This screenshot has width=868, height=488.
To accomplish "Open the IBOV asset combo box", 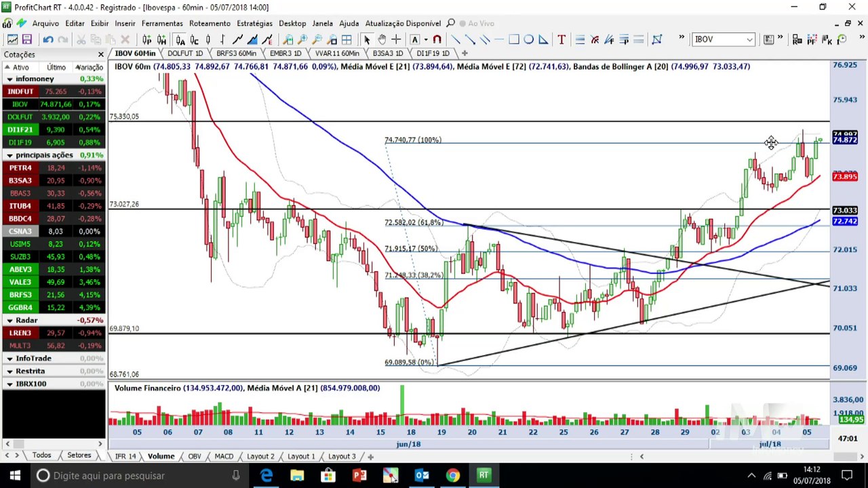I will [724, 40].
